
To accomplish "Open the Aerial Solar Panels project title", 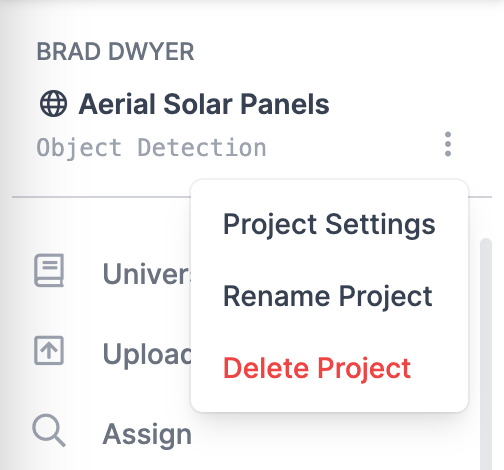I will click(204, 104).
